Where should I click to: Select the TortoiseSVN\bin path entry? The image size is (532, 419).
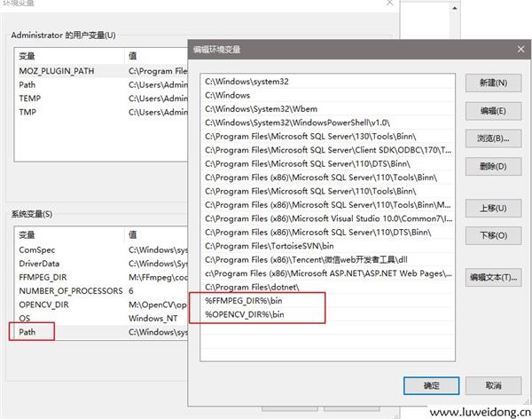[x=270, y=246]
